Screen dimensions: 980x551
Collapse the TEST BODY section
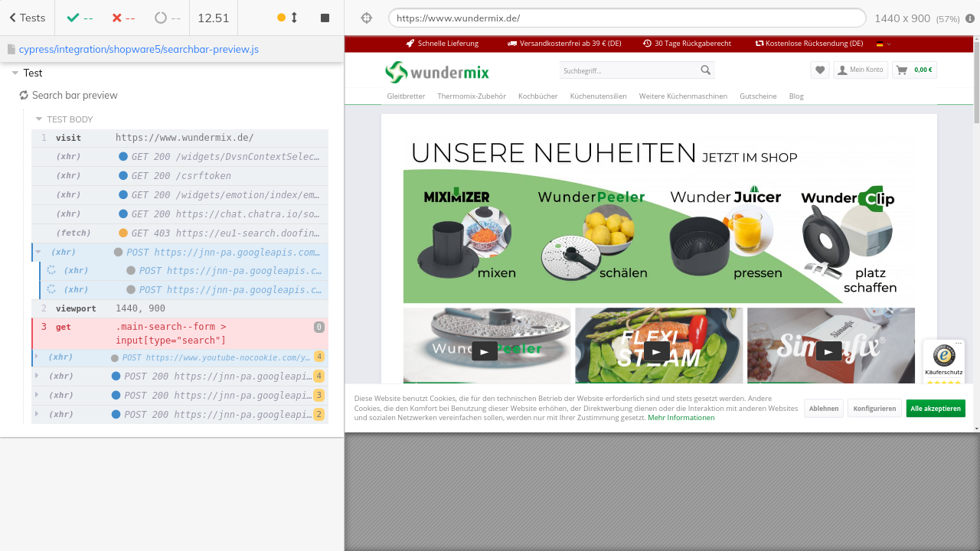point(39,119)
